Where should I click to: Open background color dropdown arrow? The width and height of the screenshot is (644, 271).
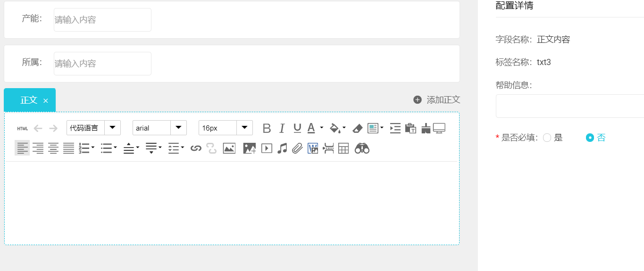pos(344,128)
